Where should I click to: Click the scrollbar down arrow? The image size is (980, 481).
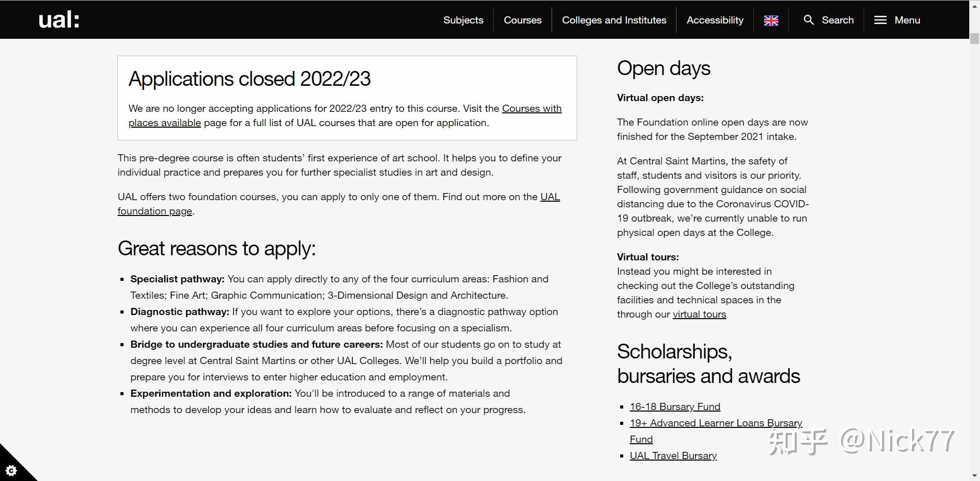(x=974, y=476)
